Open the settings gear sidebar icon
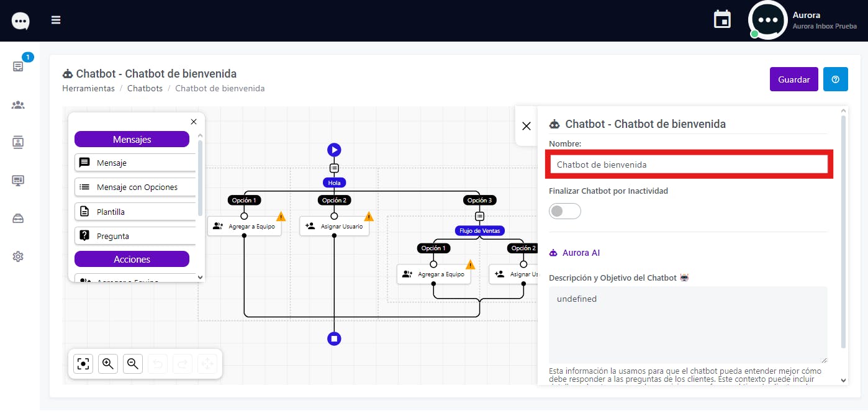868x416 pixels. coord(18,256)
